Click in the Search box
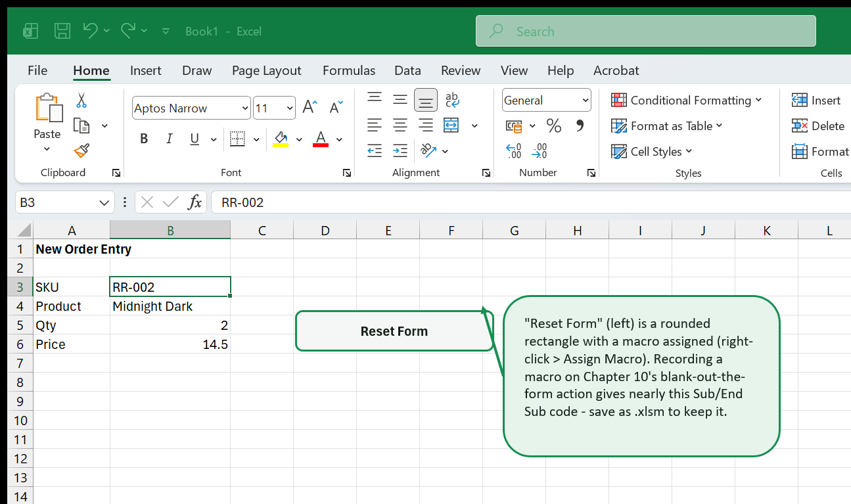 point(646,31)
